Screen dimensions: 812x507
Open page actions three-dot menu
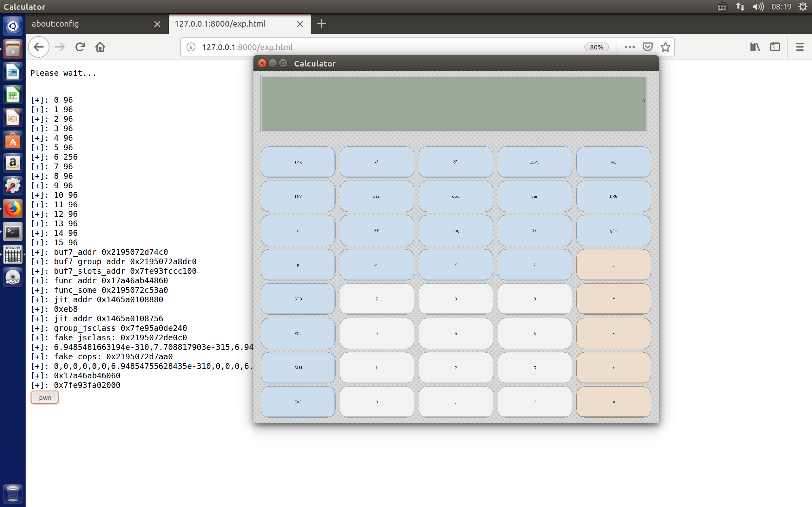coord(630,47)
